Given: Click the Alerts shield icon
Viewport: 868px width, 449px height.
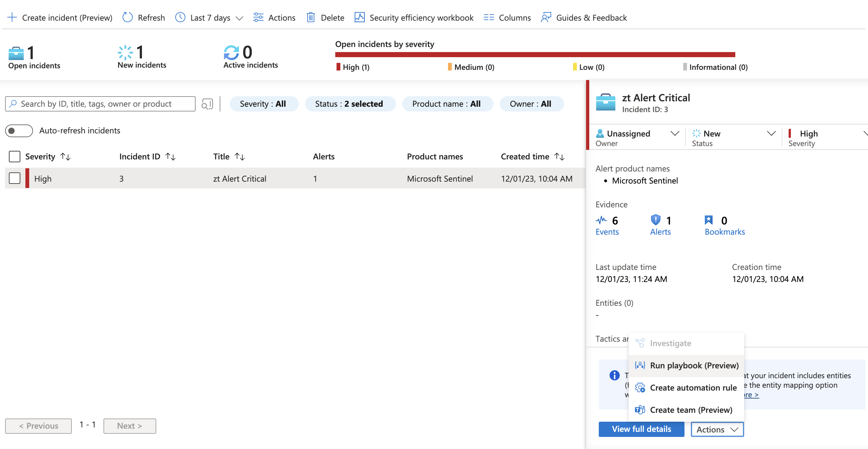Looking at the screenshot, I should (655, 220).
